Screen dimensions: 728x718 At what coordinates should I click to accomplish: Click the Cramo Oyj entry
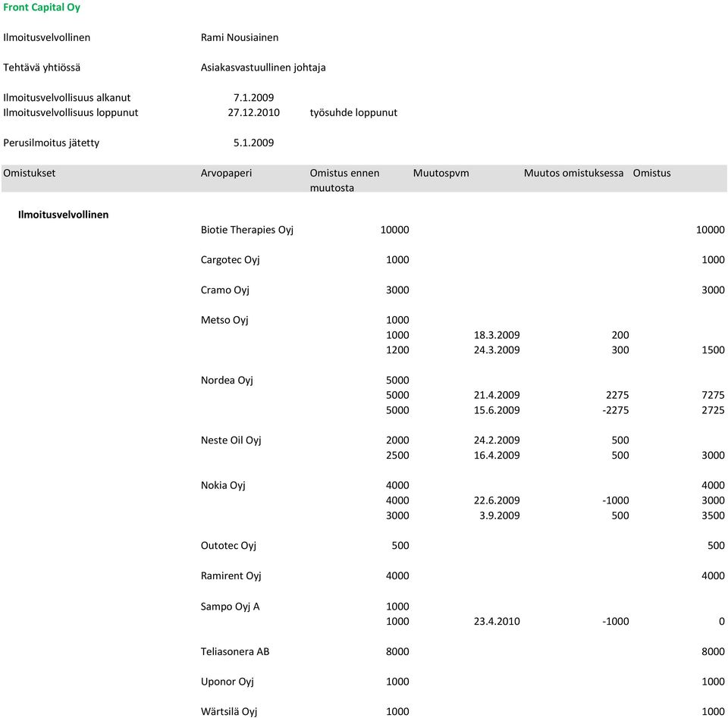click(224, 290)
